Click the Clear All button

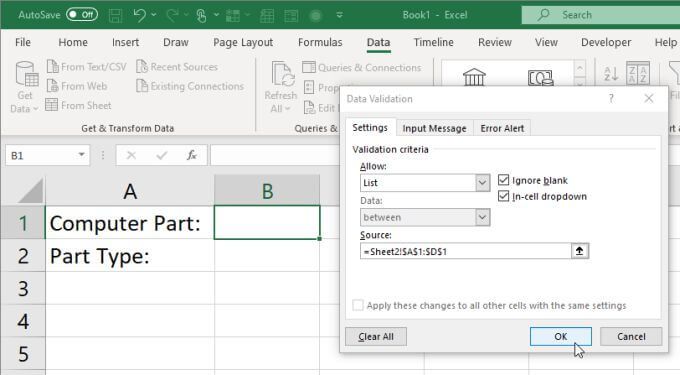click(376, 336)
